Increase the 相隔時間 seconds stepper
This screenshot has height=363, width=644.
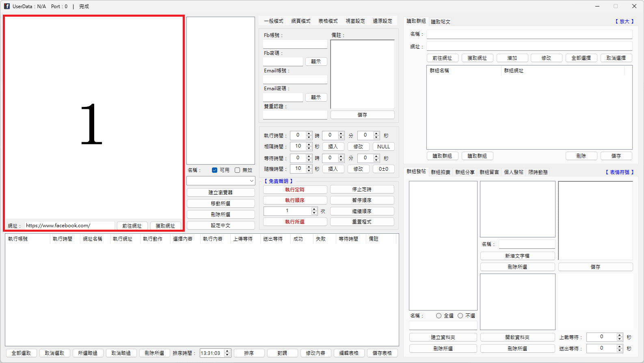point(309,145)
